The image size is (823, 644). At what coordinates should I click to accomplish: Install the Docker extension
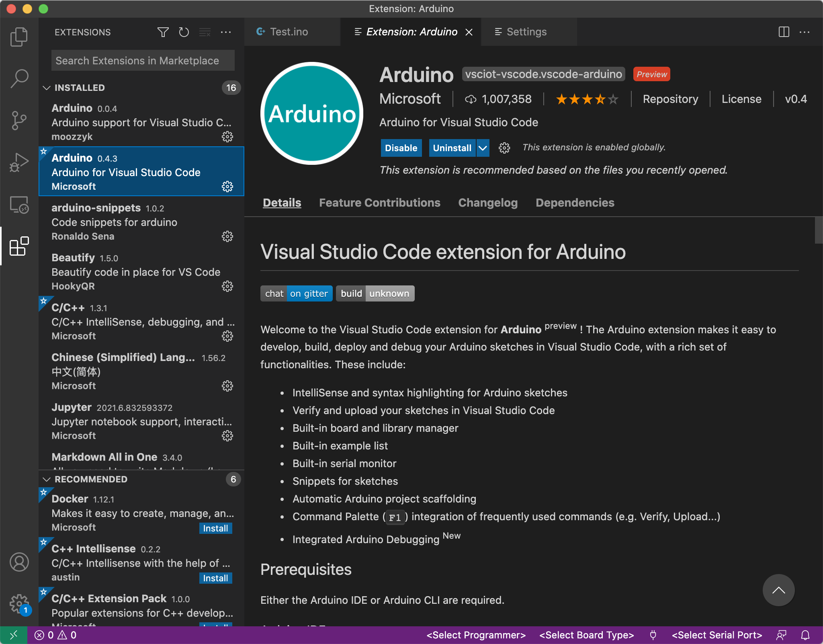[215, 528]
